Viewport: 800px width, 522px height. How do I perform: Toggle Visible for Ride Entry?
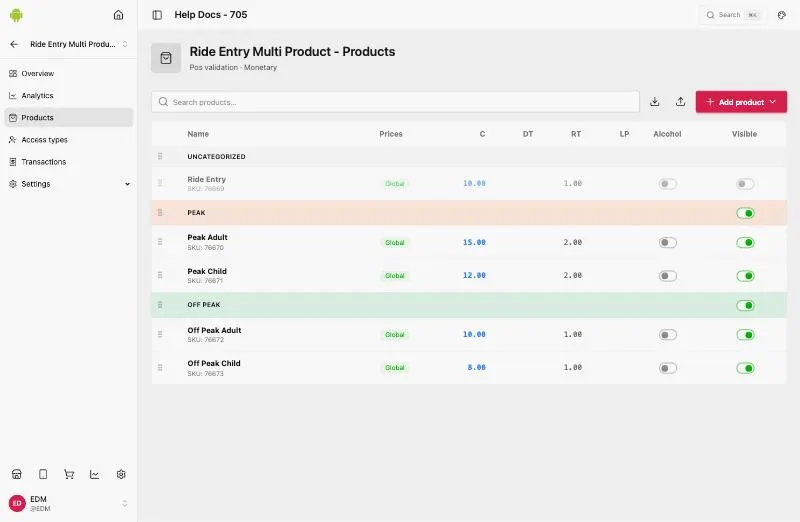click(745, 184)
